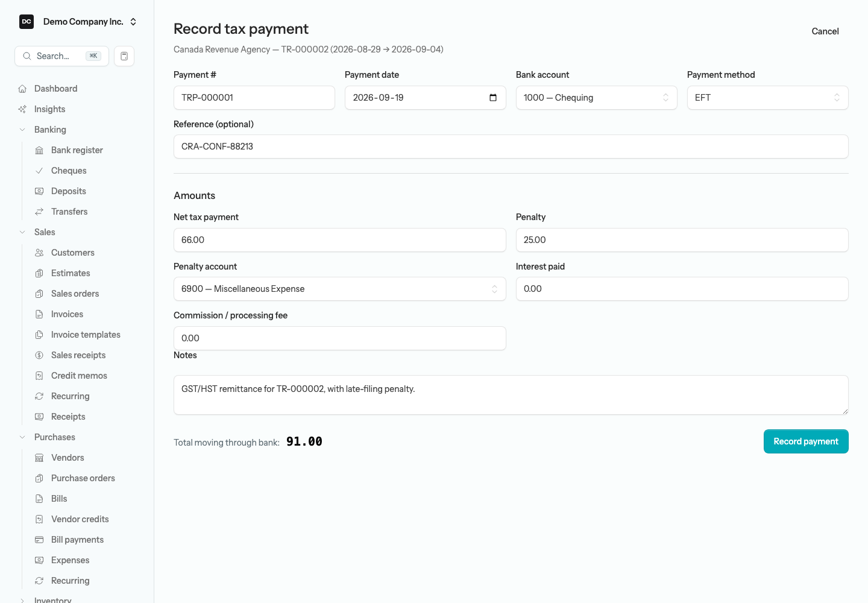Click the Payment # field
868x603 pixels.
(254, 98)
